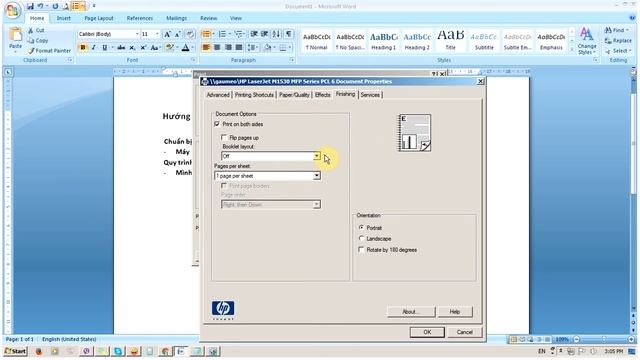Open the Paragraph dialog launcher
This screenshot has height=360, width=640.
click(x=292, y=60)
